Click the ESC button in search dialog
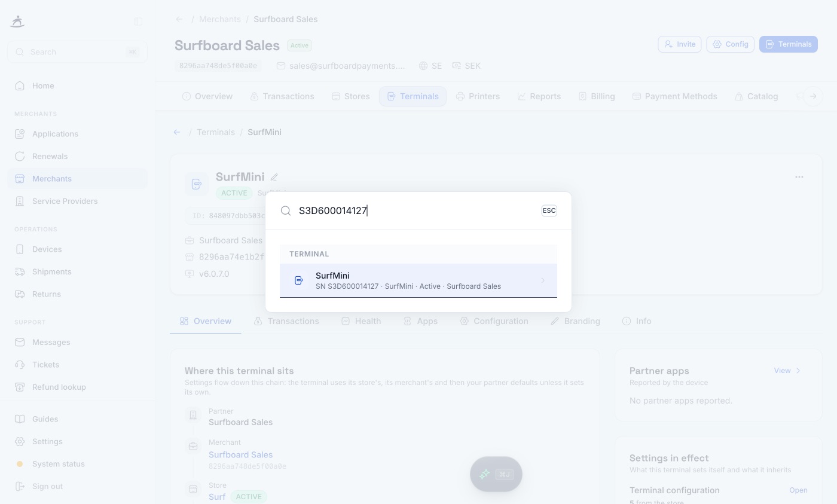 549,210
